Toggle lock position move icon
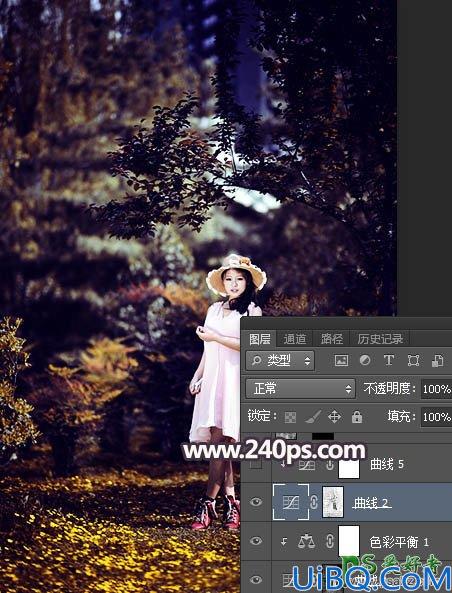 [x=334, y=417]
